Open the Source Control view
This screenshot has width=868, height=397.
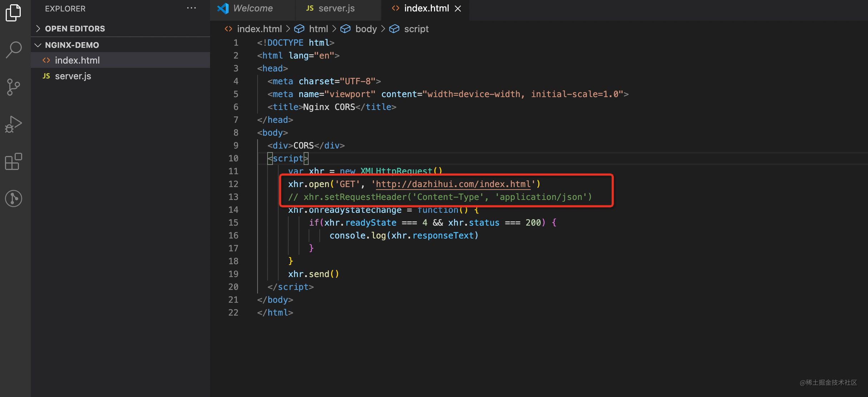(13, 87)
